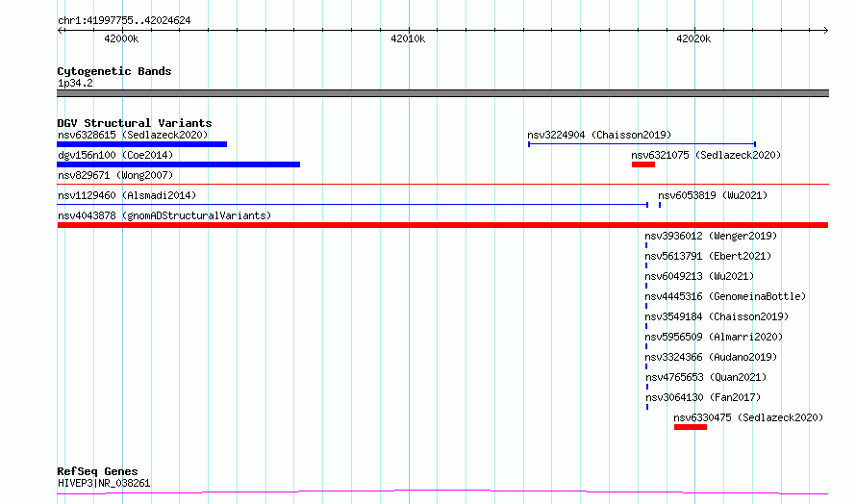Viewport: 856px width, 504px height.
Task: Click the nsv6328615 (Sedlazeck2020) variant label
Action: (133, 135)
